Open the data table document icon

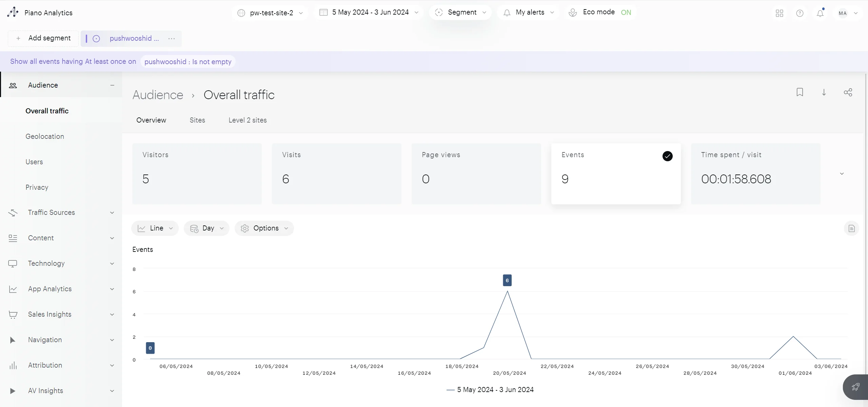tap(851, 228)
